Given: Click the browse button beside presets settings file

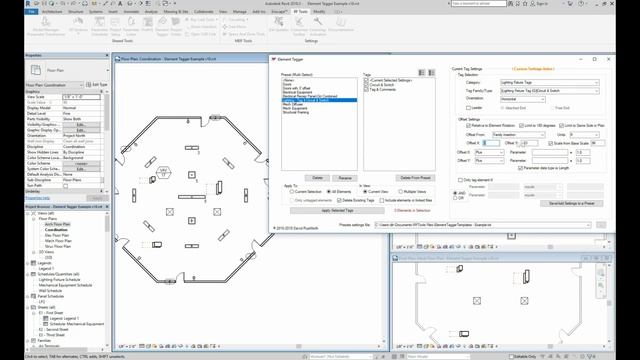Looking at the screenshot, I should pos(601,225).
